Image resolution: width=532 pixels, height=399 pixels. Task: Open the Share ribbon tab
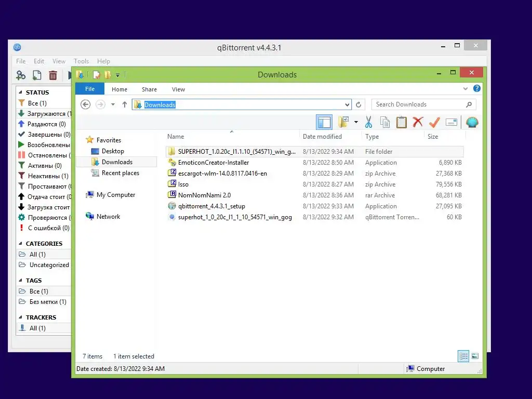point(149,89)
